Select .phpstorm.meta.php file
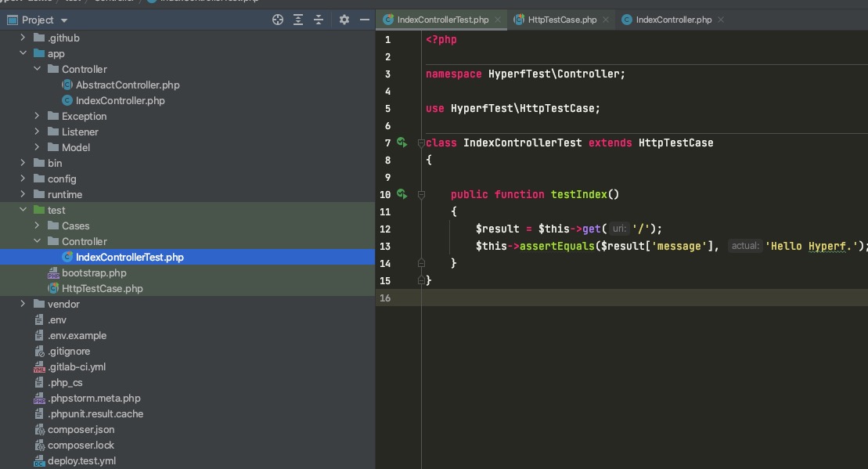 94,398
